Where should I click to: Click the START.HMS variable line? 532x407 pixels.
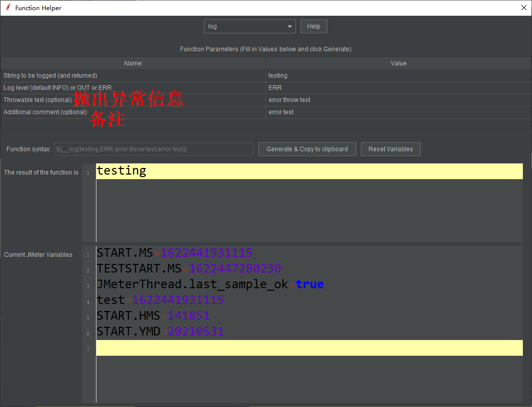tap(309, 316)
